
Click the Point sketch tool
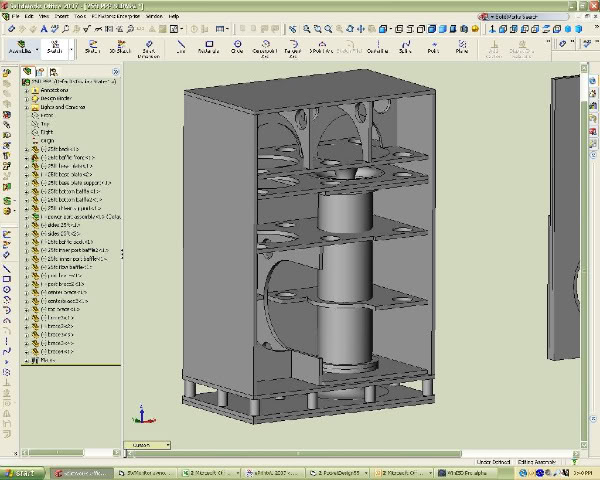(x=434, y=47)
